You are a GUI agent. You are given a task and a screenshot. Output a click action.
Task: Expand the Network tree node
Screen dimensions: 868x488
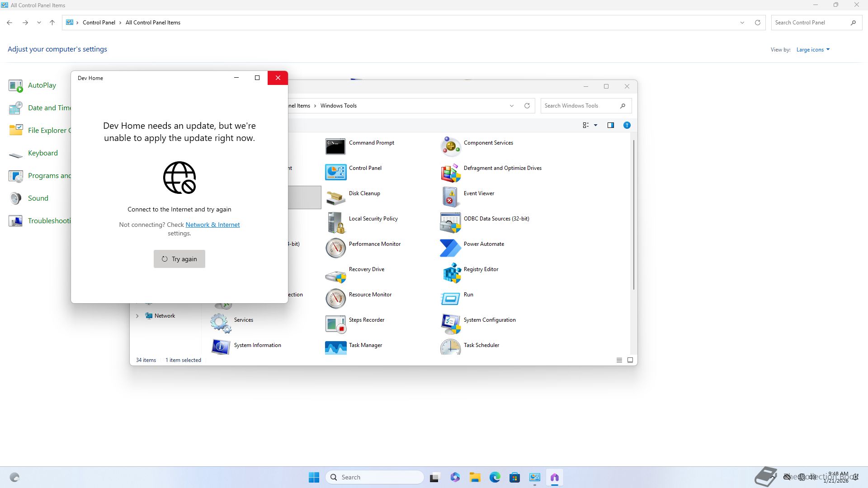137,316
